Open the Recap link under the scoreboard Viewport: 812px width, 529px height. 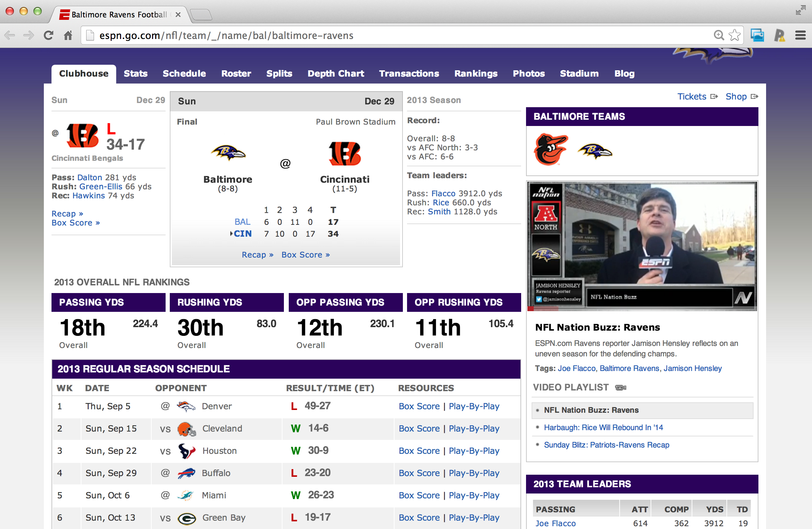tap(257, 255)
